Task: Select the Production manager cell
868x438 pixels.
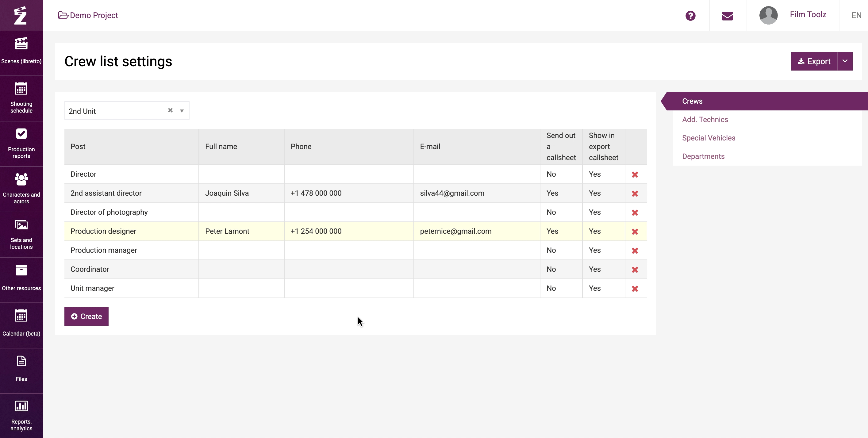Action: [x=131, y=250]
